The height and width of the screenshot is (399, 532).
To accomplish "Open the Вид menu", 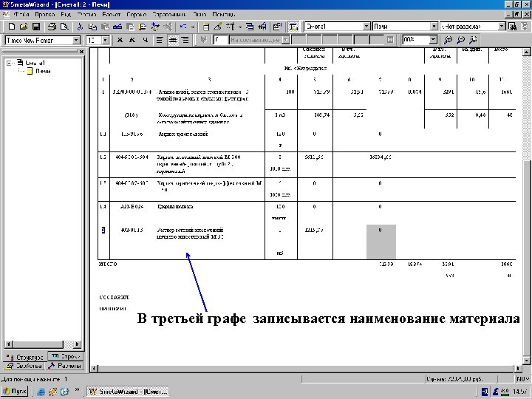I will [66, 15].
